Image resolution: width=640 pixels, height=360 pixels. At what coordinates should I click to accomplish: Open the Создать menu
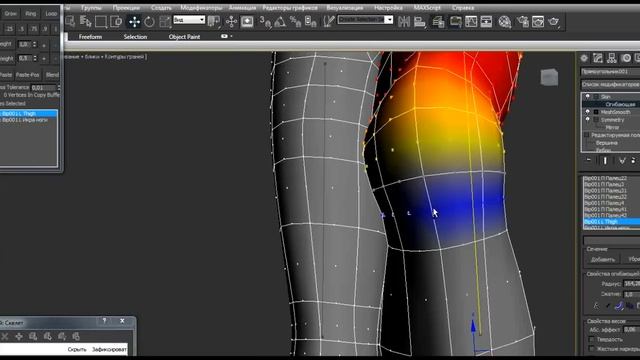tap(161, 7)
